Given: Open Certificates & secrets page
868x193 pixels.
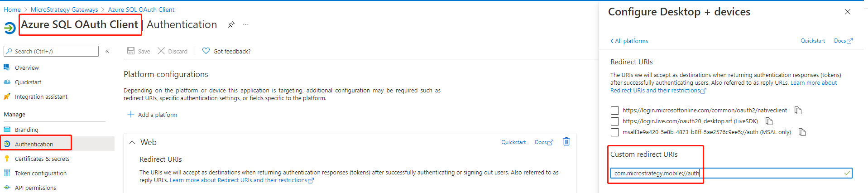Looking at the screenshot, I should point(42,159).
